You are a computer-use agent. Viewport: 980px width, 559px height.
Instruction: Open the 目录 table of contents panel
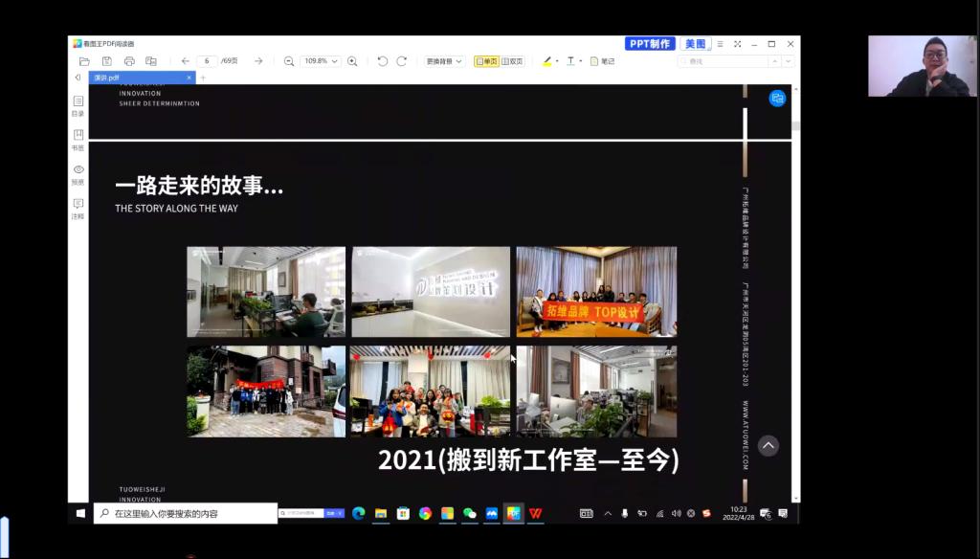[78, 105]
